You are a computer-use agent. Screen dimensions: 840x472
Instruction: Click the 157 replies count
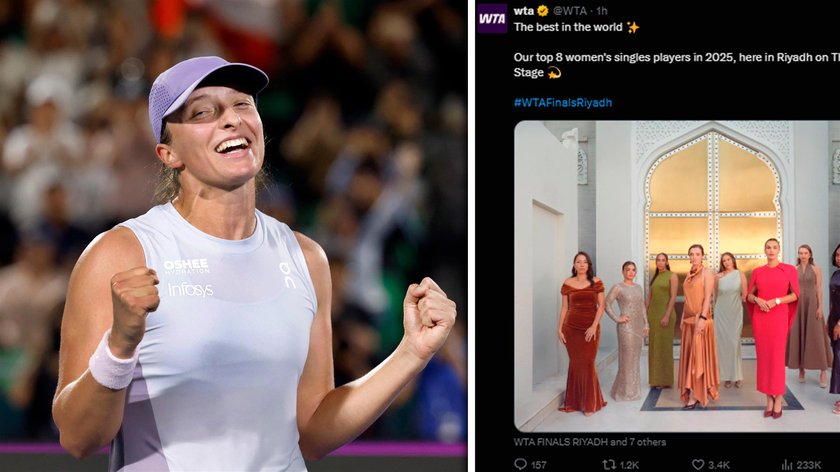coord(538,464)
